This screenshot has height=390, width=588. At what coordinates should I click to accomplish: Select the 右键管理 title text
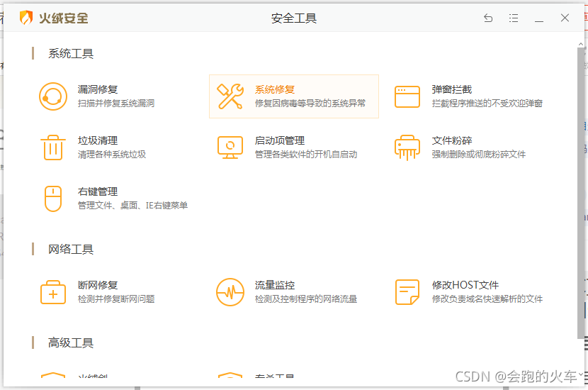[x=98, y=191]
